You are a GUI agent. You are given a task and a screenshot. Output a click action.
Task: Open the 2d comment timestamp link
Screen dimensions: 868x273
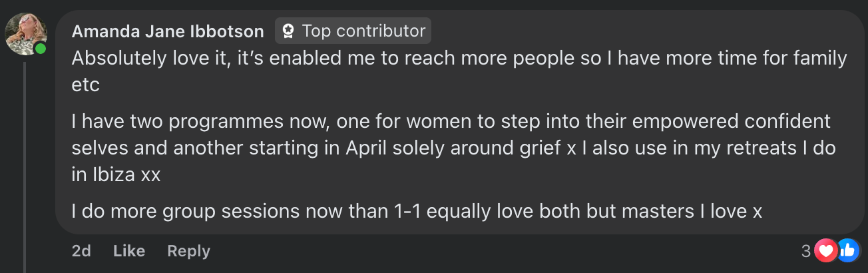pyautogui.click(x=81, y=250)
